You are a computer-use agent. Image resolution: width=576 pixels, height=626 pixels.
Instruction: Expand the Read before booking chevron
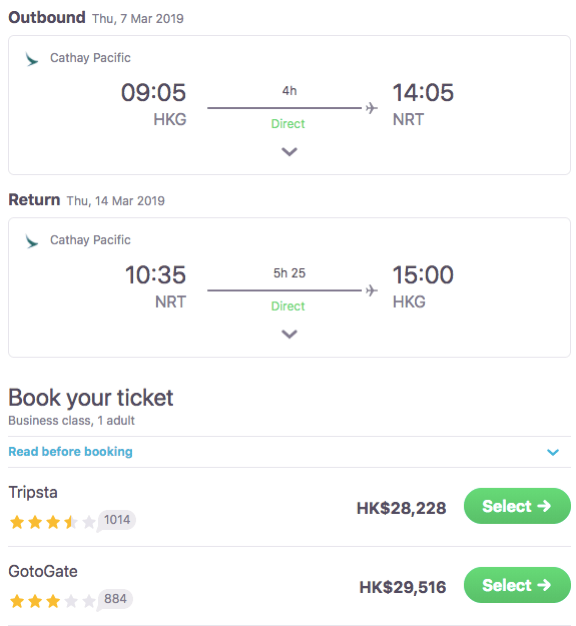[553, 452]
